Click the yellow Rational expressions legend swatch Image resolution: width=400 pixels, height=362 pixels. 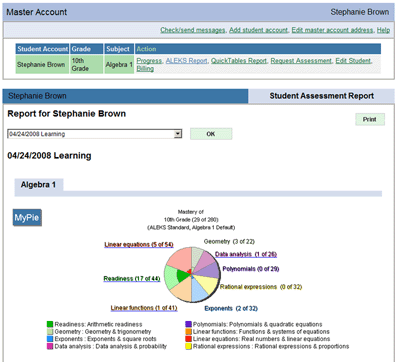189,347
